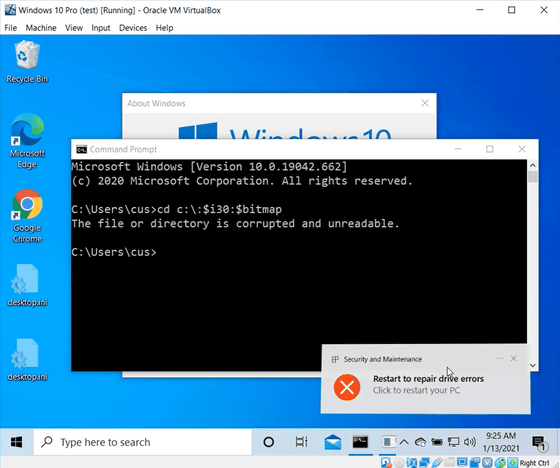
Task: Click VirtualBox USB devices indicator
Action: [x=437, y=463]
